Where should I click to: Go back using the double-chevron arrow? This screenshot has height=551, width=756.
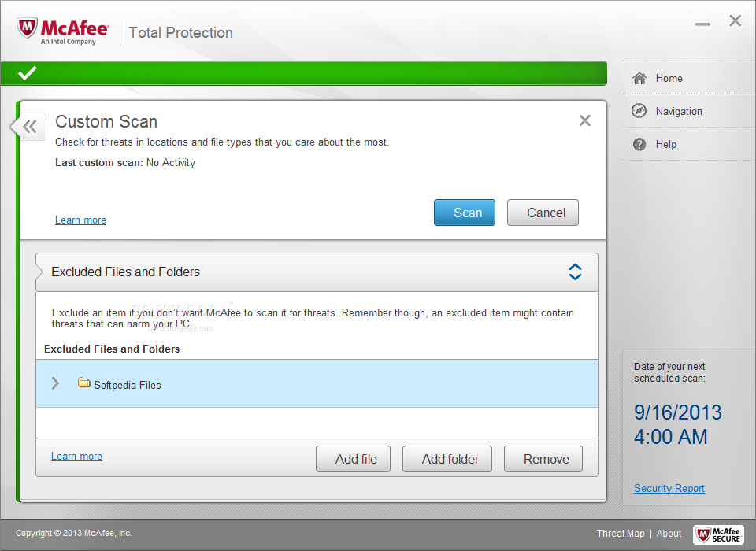click(x=30, y=127)
